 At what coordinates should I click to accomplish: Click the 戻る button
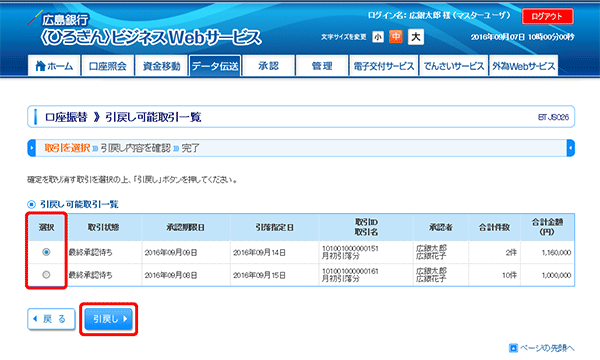51,319
